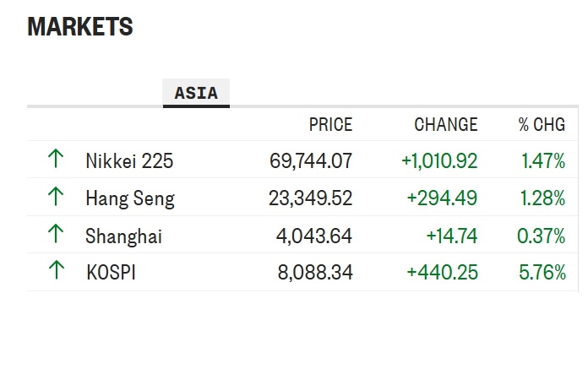Click the % CHG column header
Image resolution: width=588 pixels, height=380 pixels.
[x=542, y=124]
